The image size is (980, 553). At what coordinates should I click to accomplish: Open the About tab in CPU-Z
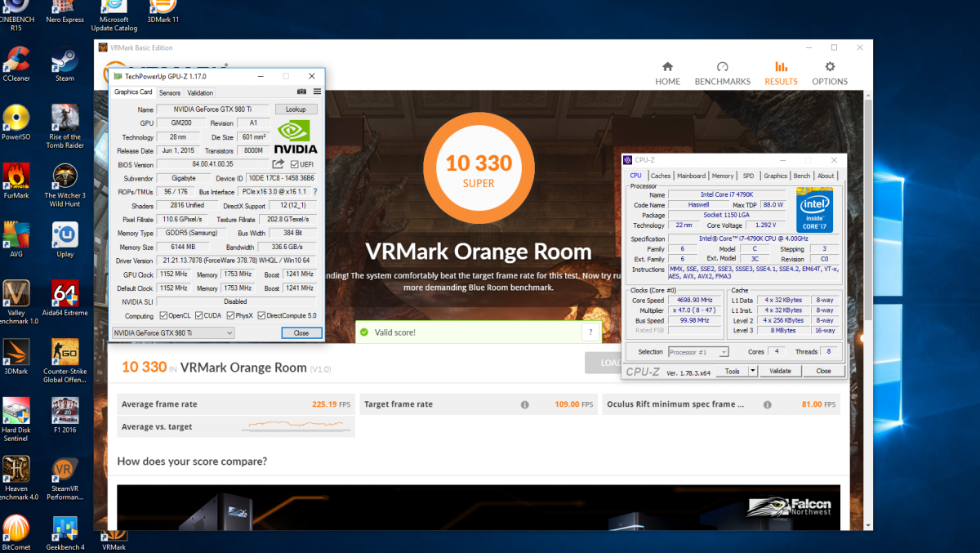826,176
